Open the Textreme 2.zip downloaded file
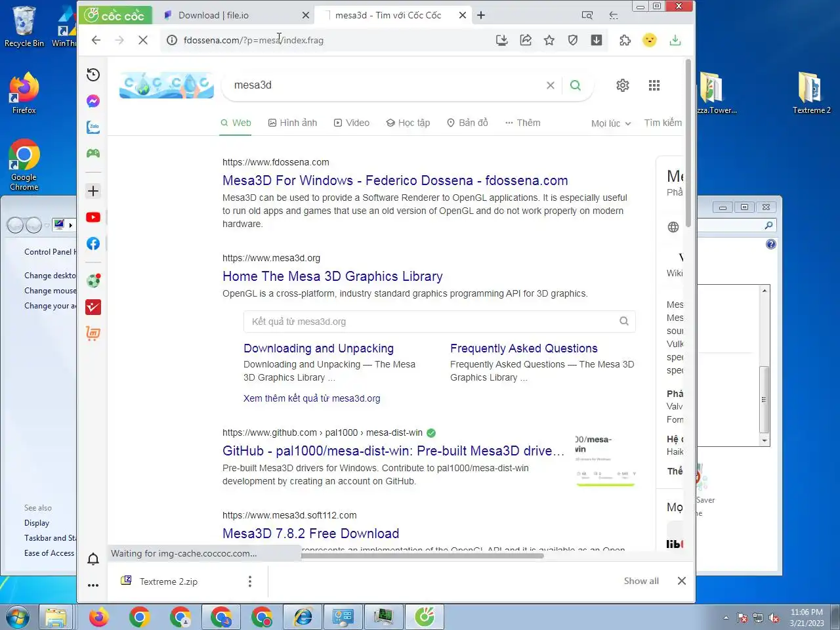The height and width of the screenshot is (630, 840). coord(169,581)
